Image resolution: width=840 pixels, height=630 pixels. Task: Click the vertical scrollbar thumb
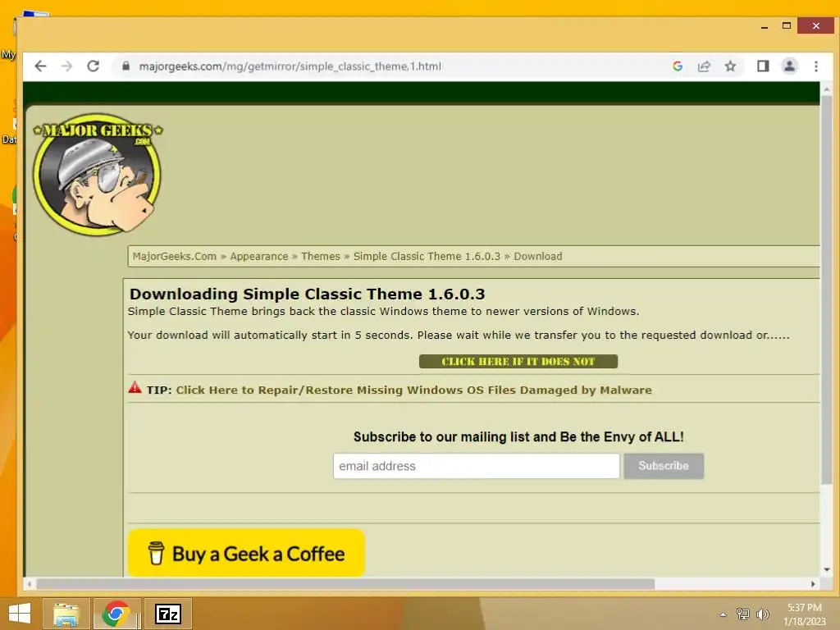(x=827, y=290)
